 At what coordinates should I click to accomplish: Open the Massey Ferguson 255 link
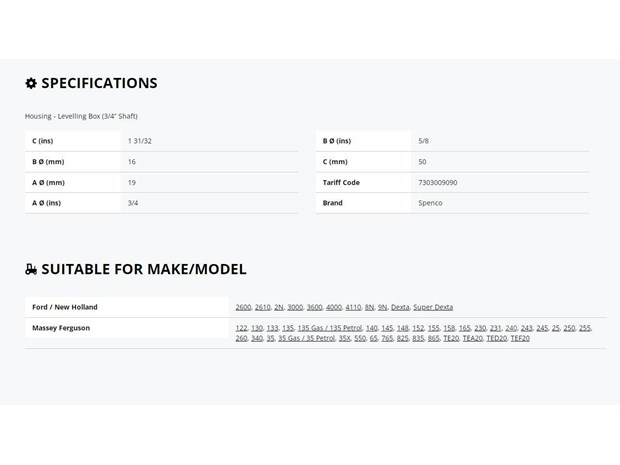tap(585, 328)
